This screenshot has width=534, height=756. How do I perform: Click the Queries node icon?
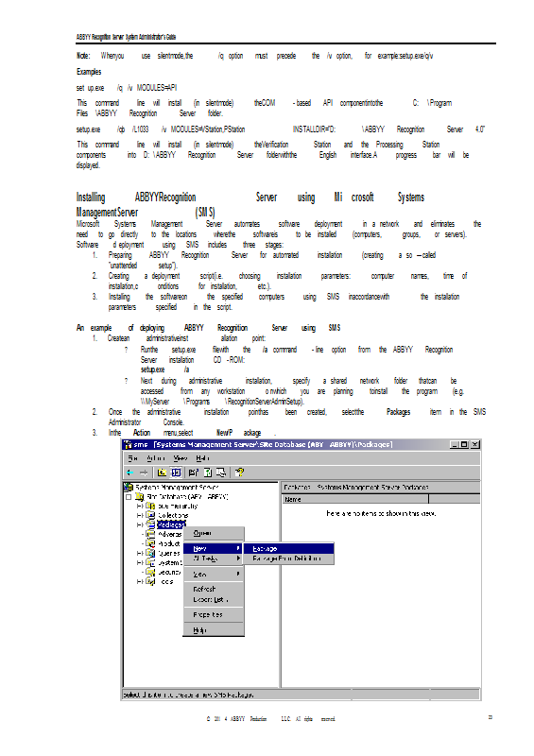(x=150, y=553)
